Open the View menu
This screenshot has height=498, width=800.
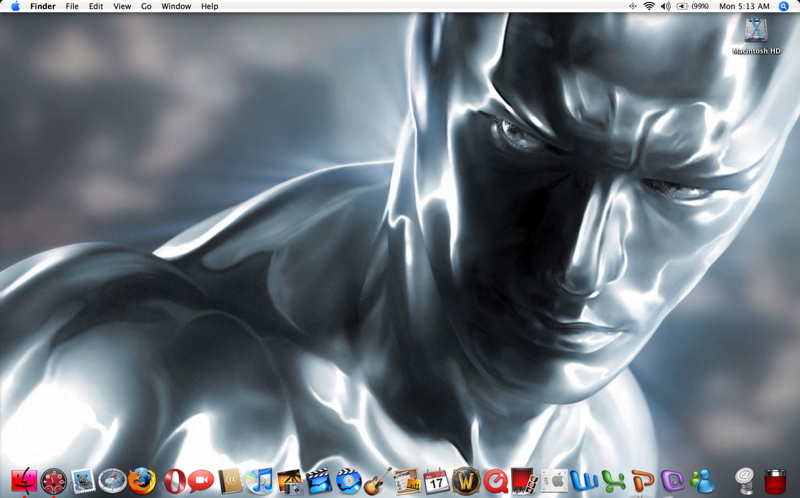122,6
